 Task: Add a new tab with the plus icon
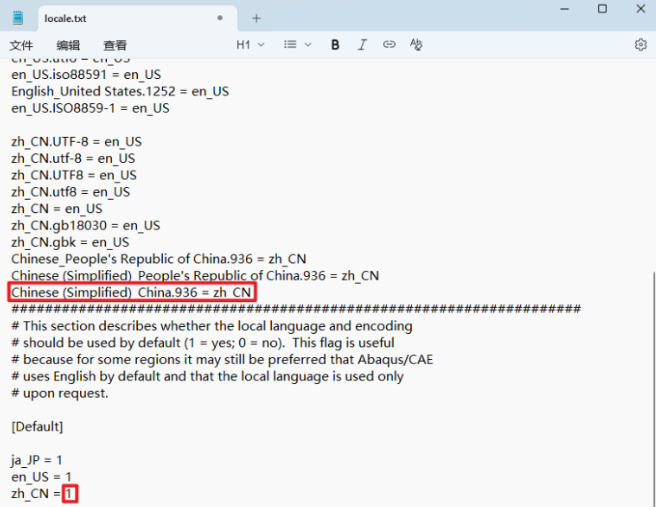click(256, 18)
